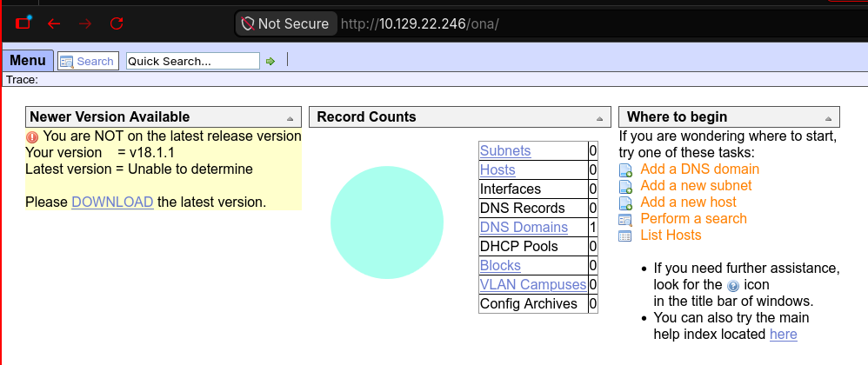Click the Add a new host icon
Image resolution: width=868 pixels, height=365 pixels.
pos(625,203)
